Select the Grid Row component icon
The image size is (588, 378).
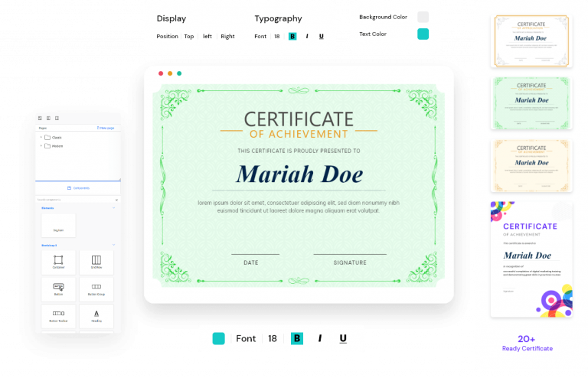(96, 261)
